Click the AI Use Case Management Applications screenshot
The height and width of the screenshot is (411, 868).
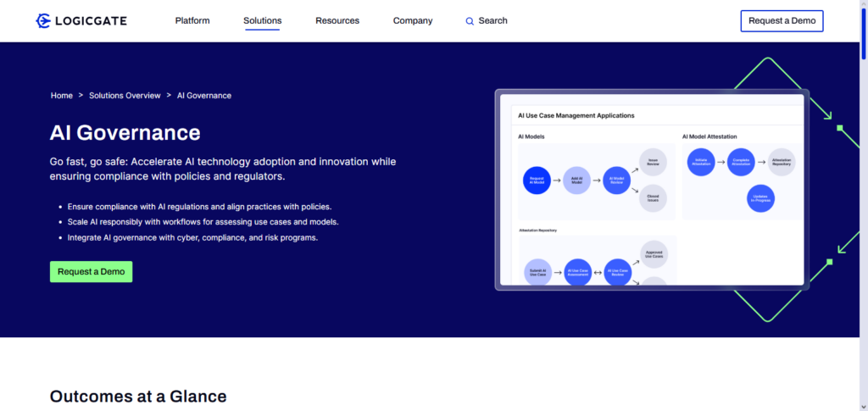[652, 190]
